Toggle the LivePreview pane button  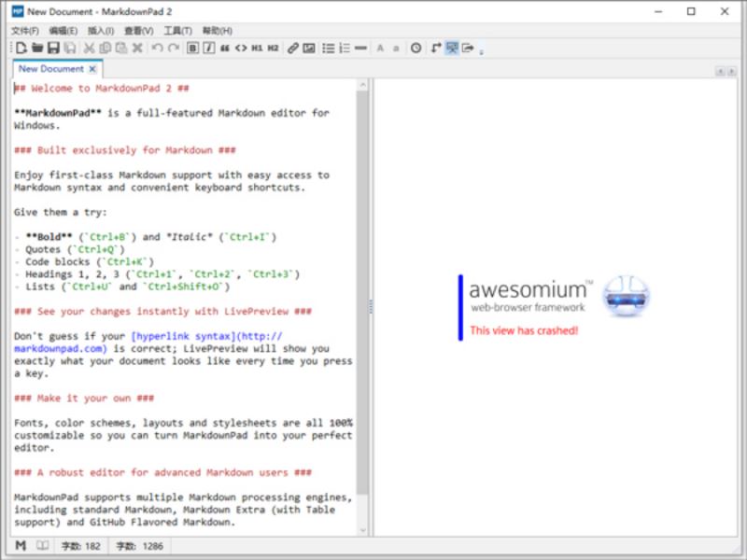click(x=452, y=48)
